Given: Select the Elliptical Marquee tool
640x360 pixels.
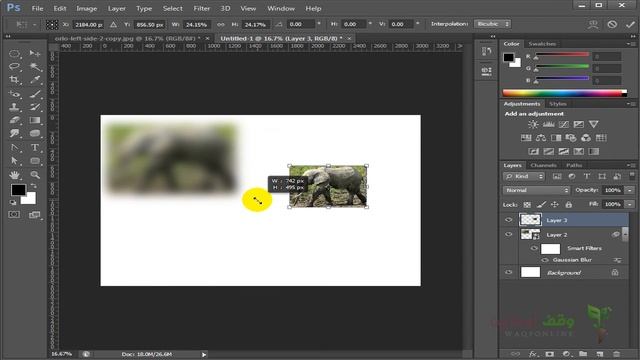Looking at the screenshot, I should (14, 53).
